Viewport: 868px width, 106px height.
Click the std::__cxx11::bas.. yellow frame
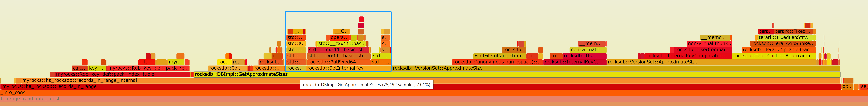(x=342, y=44)
